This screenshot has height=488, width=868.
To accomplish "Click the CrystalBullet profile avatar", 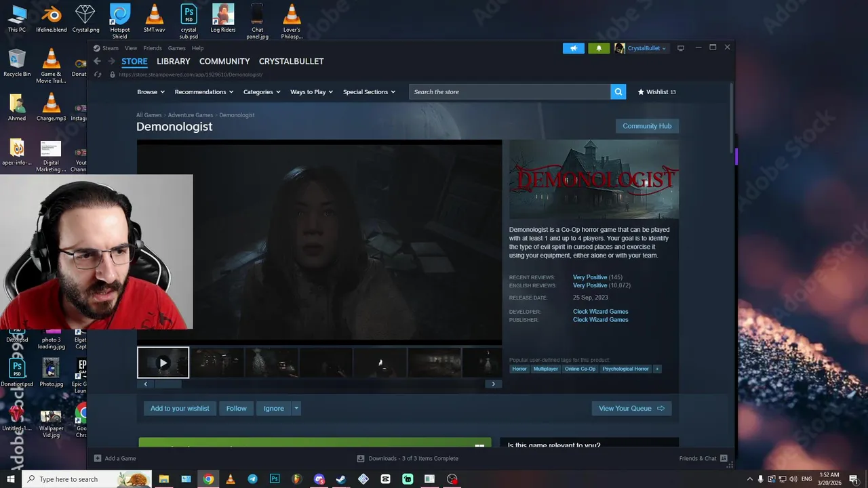I will (620, 48).
